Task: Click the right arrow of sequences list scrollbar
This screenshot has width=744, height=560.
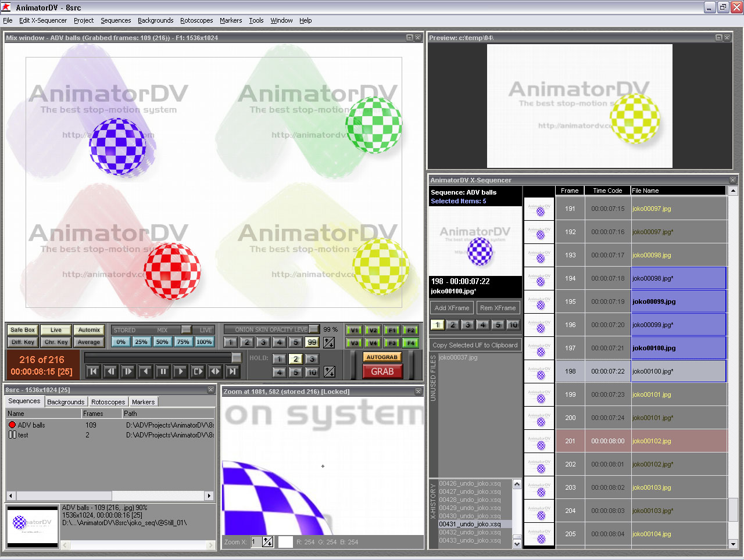Action: (209, 496)
